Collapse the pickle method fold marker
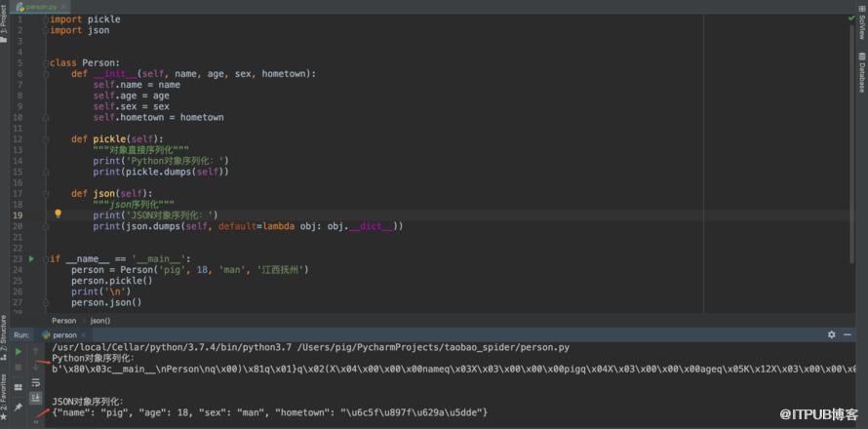868x429 pixels. point(46,139)
